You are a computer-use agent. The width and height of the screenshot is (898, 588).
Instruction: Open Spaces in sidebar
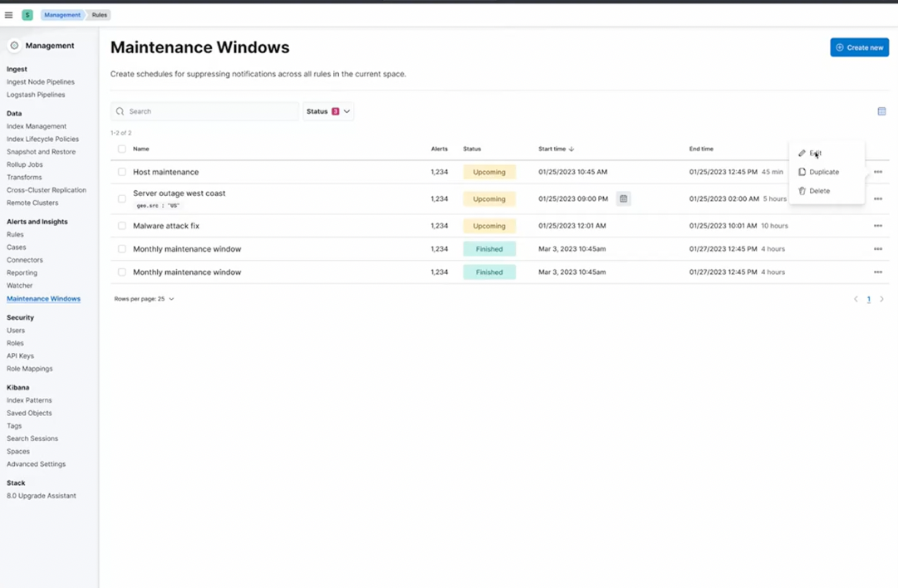coord(17,451)
